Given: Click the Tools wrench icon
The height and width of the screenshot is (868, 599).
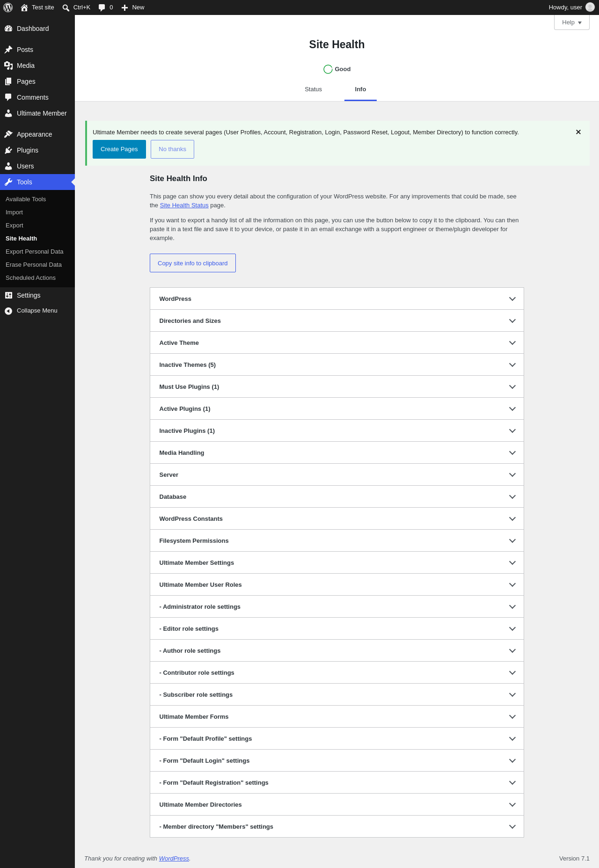Looking at the screenshot, I should point(8,182).
